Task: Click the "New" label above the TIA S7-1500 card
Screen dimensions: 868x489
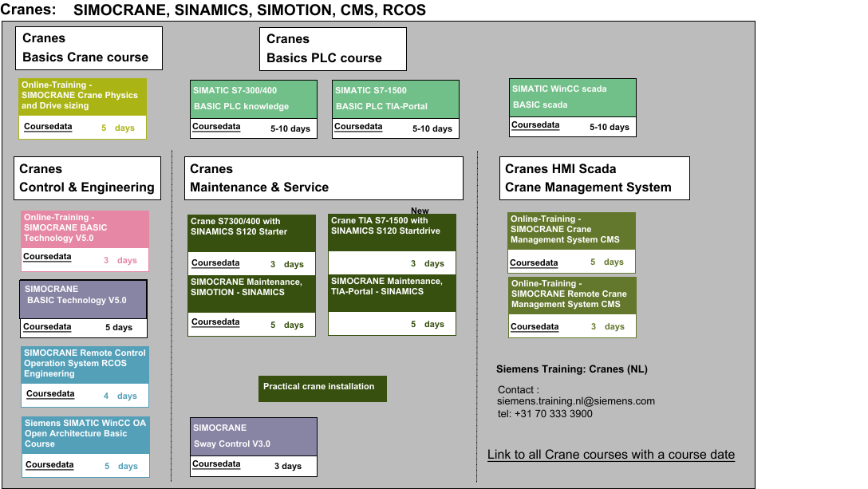Action: pos(420,211)
